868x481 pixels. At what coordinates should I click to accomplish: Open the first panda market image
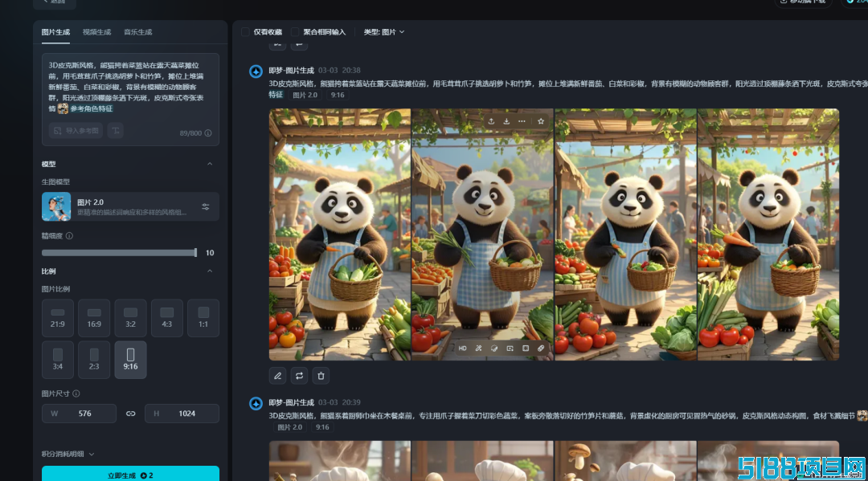click(340, 234)
